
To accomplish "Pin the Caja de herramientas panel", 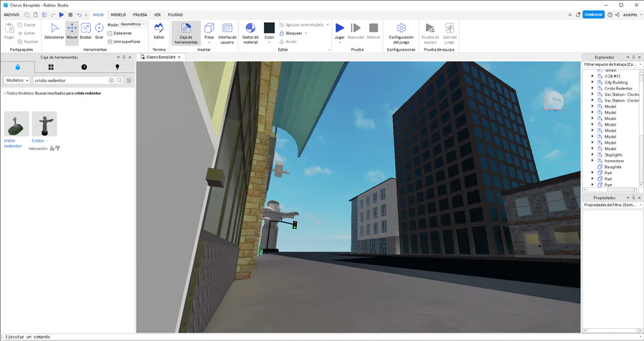I will tap(124, 57).
